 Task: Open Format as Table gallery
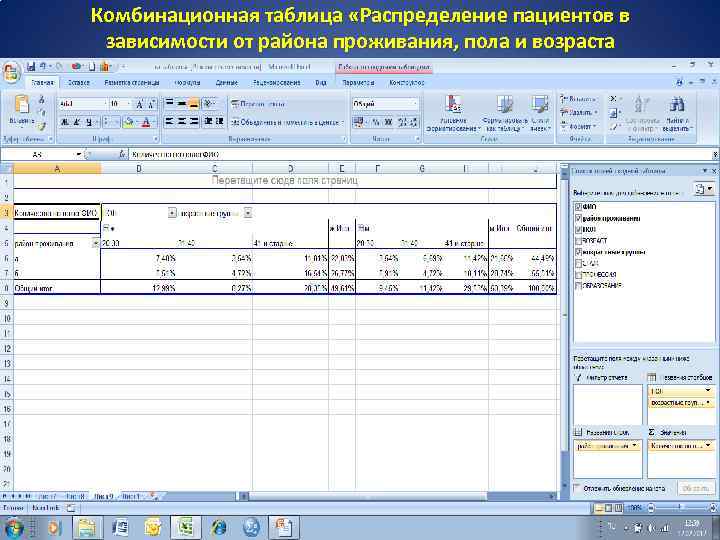[x=505, y=113]
